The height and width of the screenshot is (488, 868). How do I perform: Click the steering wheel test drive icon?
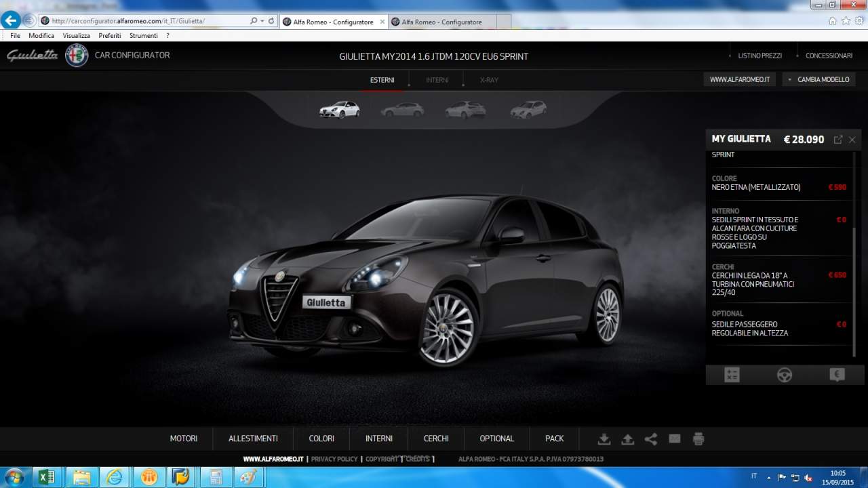[785, 375]
